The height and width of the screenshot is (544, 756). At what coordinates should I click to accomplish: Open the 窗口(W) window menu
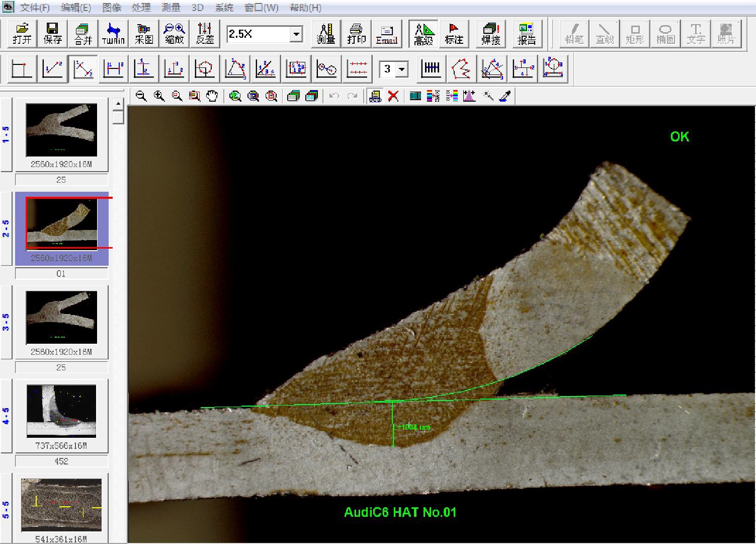(x=261, y=8)
